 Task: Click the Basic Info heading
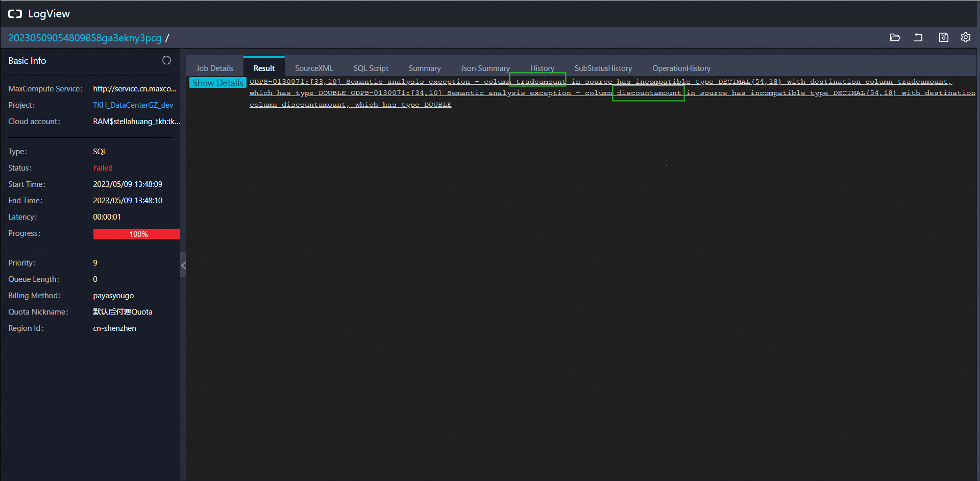(x=27, y=60)
